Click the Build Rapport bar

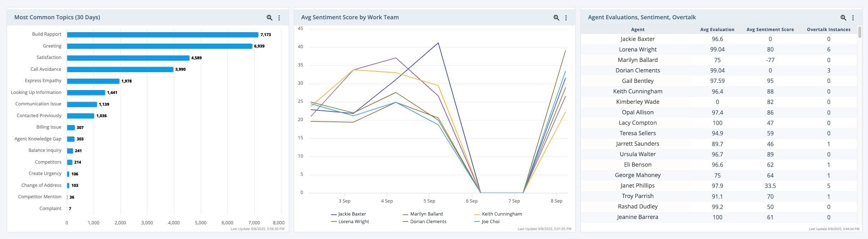[x=162, y=35]
